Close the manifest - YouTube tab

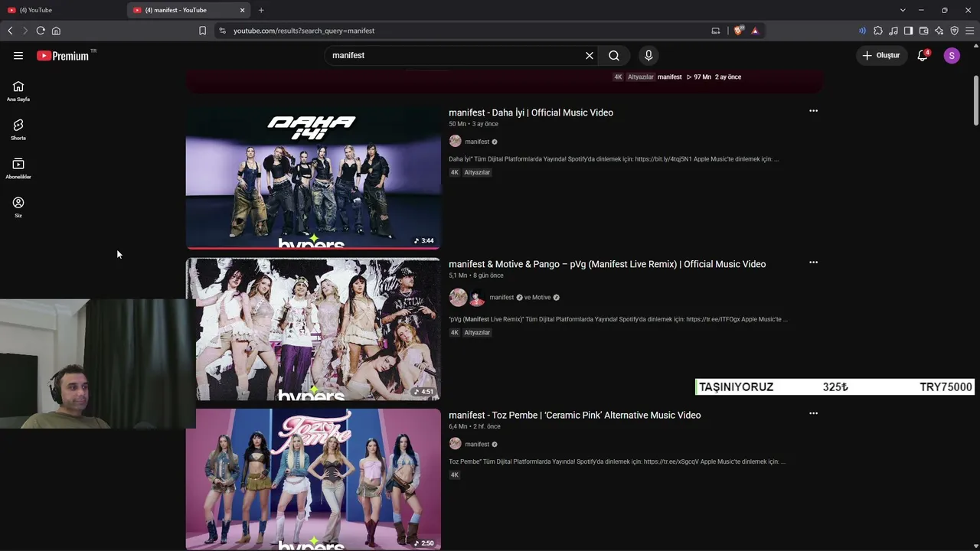(243, 10)
